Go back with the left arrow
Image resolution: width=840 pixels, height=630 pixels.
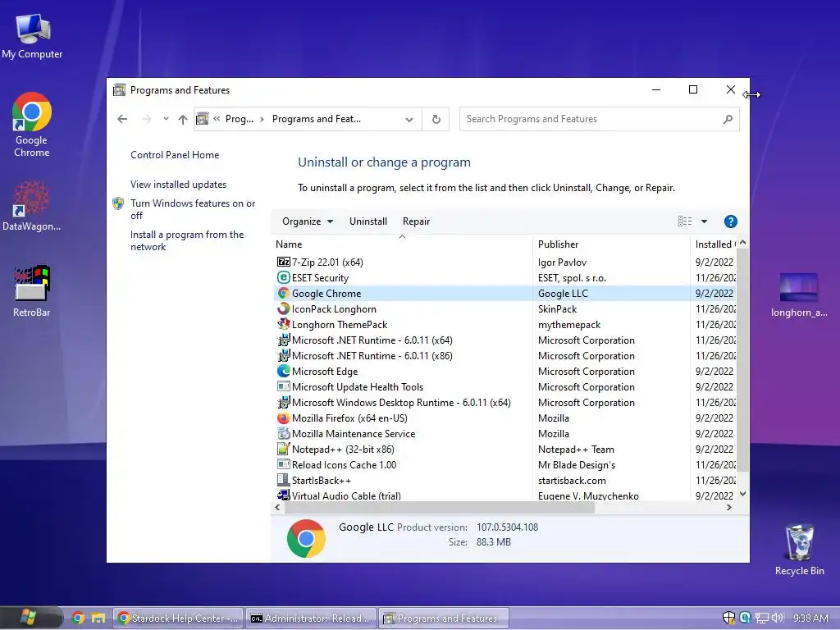(122, 119)
